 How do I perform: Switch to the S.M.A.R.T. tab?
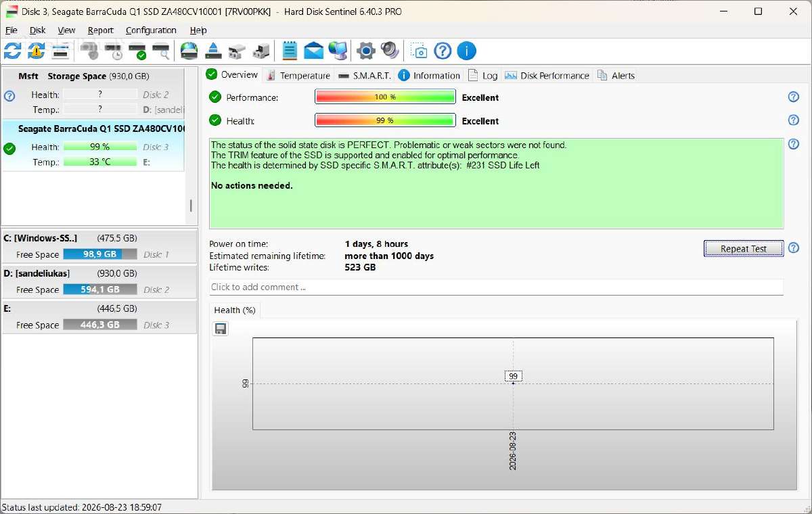point(365,76)
